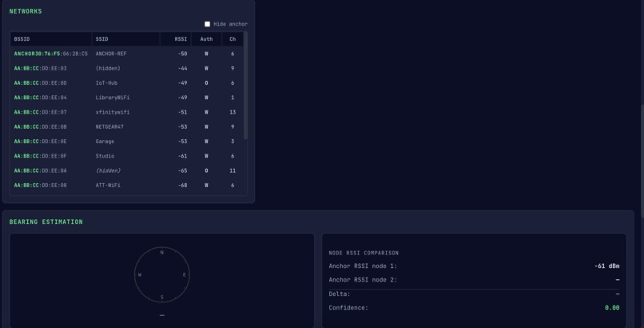Screen dimensions: 644x328
Task: Click BSSID AA:BB:CC:DD:EE:0E
Action: pyautogui.click(x=40, y=142)
